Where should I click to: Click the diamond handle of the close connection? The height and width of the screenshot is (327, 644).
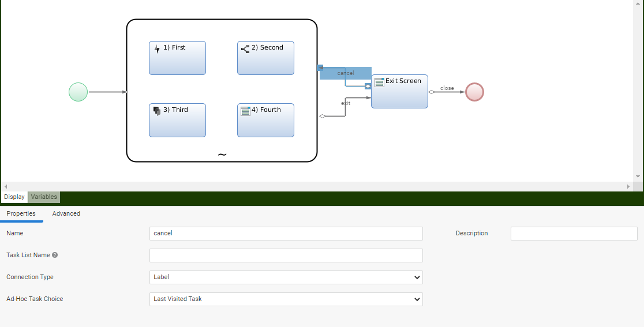432,92
